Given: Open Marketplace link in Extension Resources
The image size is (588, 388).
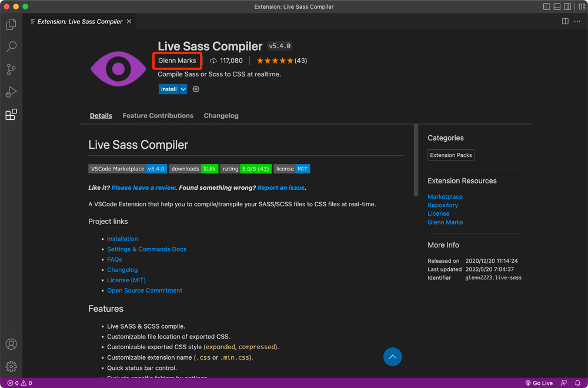Looking at the screenshot, I should [x=445, y=196].
